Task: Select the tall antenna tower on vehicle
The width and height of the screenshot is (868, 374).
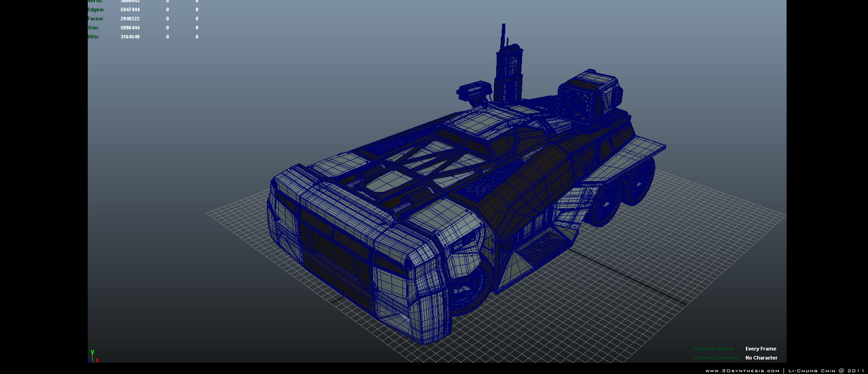Action: point(508,68)
